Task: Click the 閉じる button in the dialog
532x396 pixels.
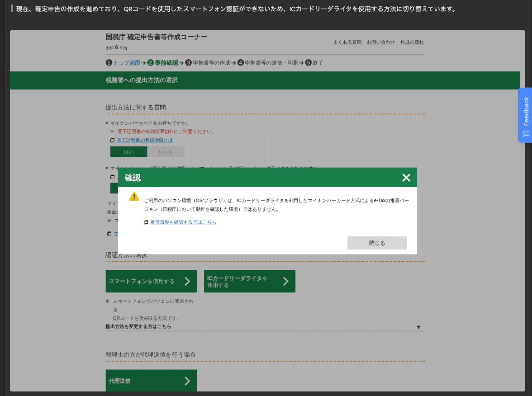Action: point(377,243)
